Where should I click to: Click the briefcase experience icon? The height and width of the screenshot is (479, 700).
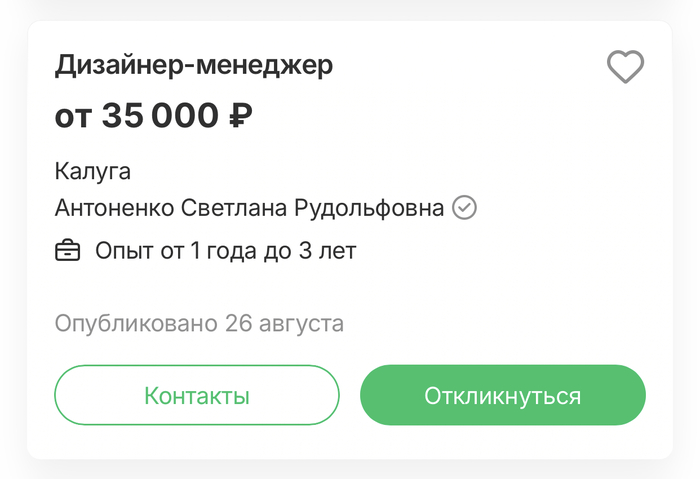pyautogui.click(x=67, y=250)
